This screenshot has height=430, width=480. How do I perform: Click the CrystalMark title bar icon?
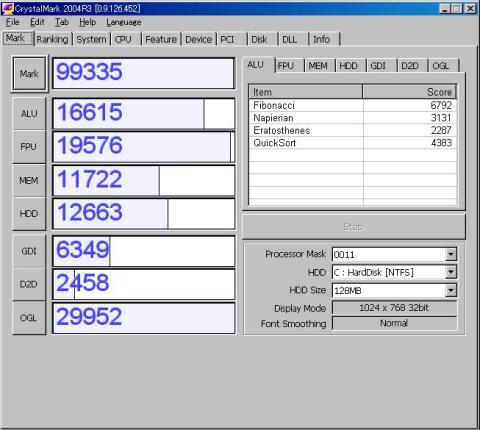point(7,8)
